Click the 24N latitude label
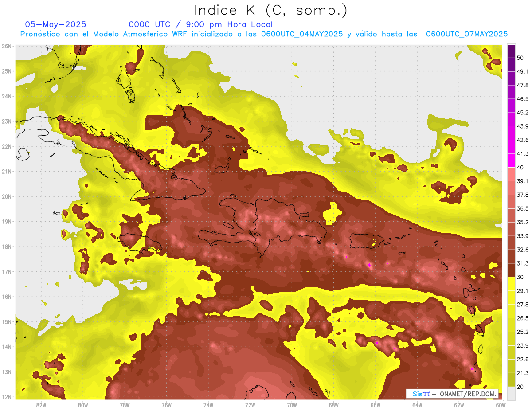 point(7,96)
